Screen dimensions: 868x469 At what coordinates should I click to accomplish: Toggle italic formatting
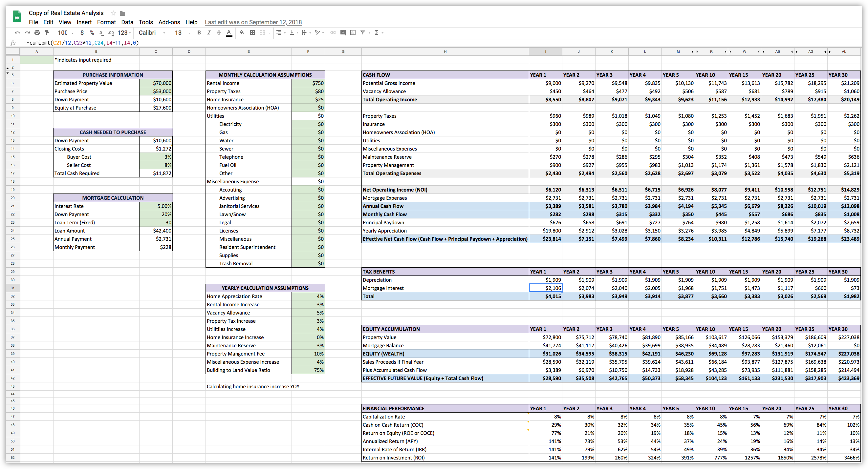(x=209, y=33)
